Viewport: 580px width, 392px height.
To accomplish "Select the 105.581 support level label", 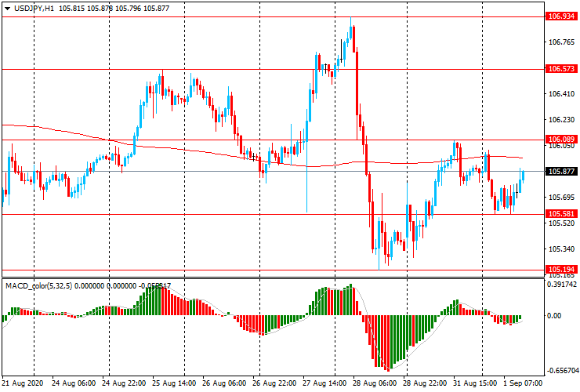I will (x=561, y=214).
